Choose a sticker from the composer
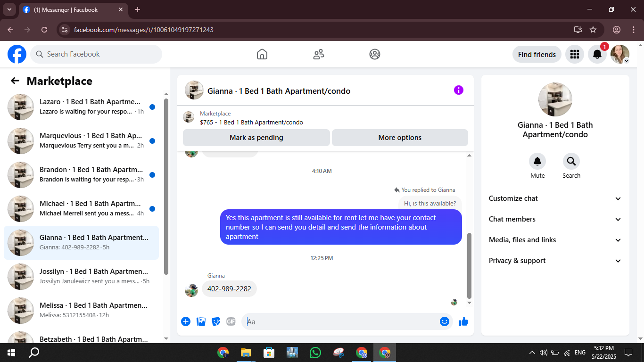The width and height of the screenshot is (644, 362). (x=216, y=321)
